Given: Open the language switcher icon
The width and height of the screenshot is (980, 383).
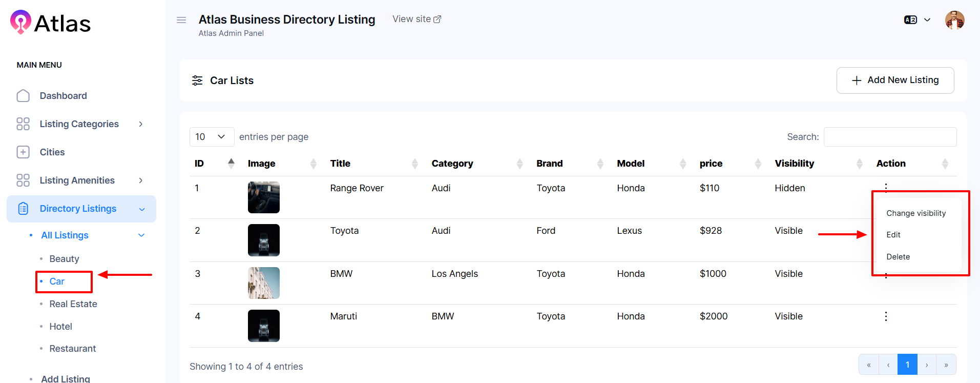Looking at the screenshot, I should (x=910, y=20).
